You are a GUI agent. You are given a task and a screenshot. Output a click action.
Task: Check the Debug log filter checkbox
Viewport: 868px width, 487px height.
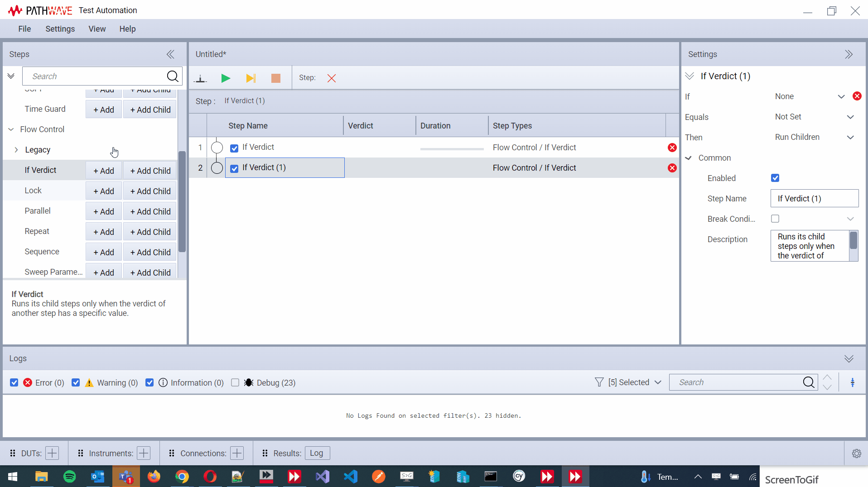(235, 382)
